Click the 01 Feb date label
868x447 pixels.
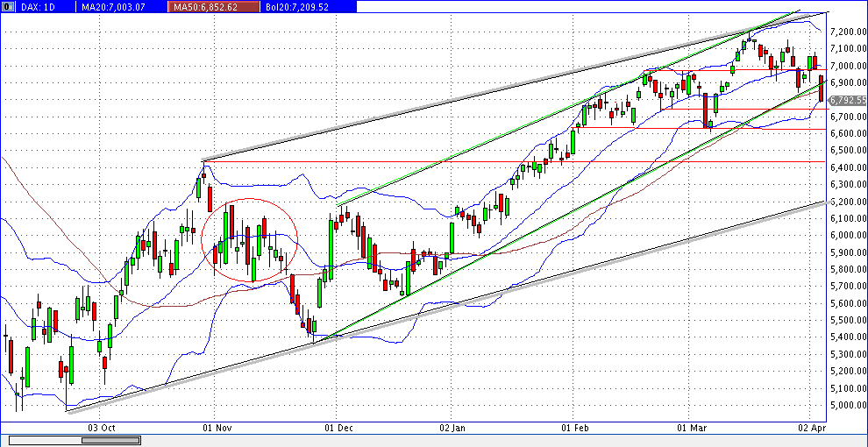574,427
